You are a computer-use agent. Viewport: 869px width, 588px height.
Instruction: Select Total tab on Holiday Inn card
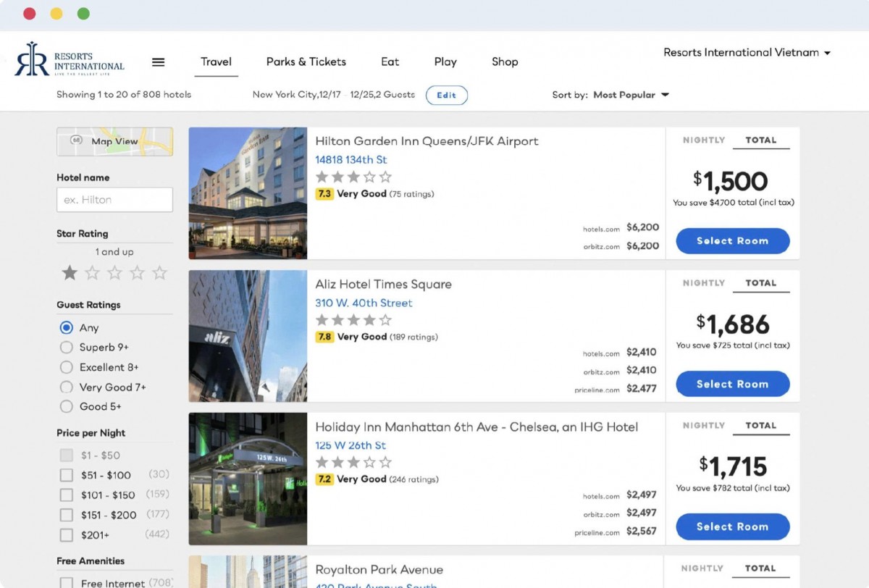pyautogui.click(x=761, y=426)
